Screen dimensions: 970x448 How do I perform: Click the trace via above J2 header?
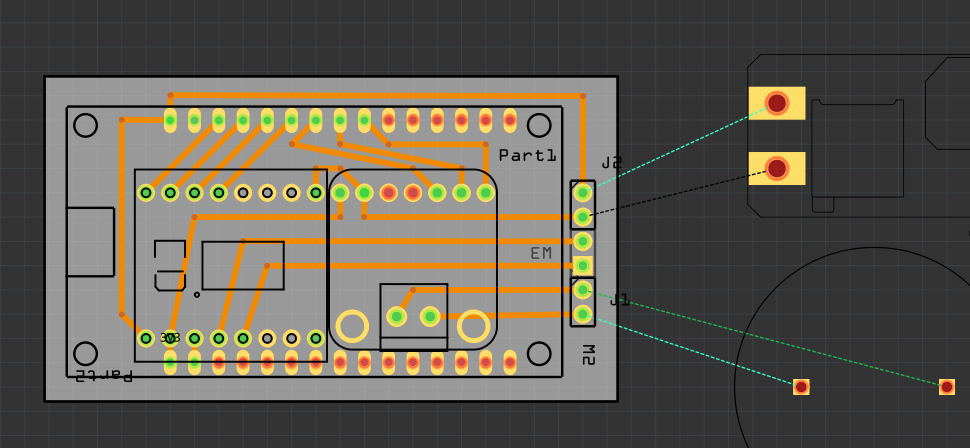click(583, 96)
